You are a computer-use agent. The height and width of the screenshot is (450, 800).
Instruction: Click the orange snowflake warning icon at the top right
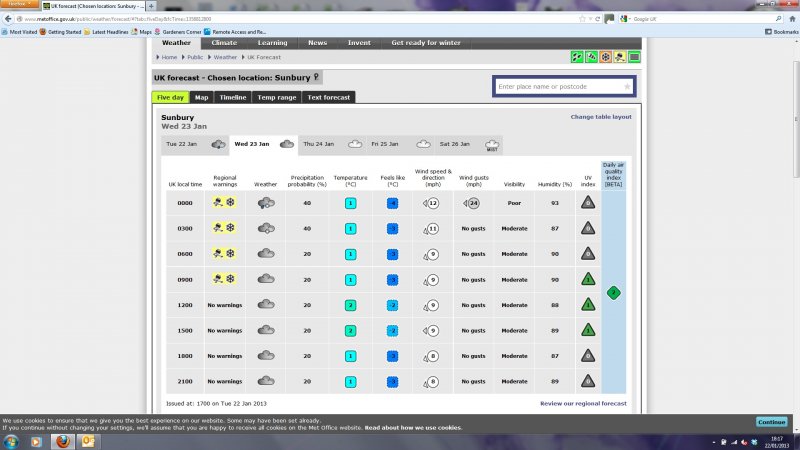605,57
